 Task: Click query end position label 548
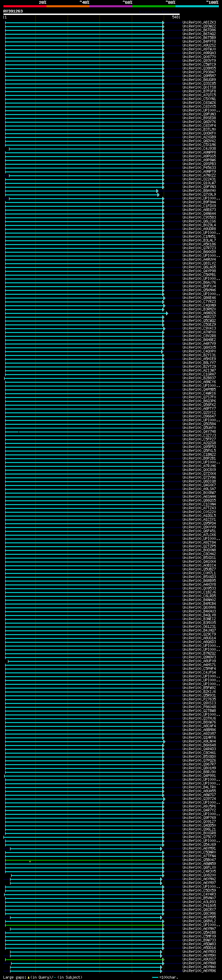click(175, 17)
